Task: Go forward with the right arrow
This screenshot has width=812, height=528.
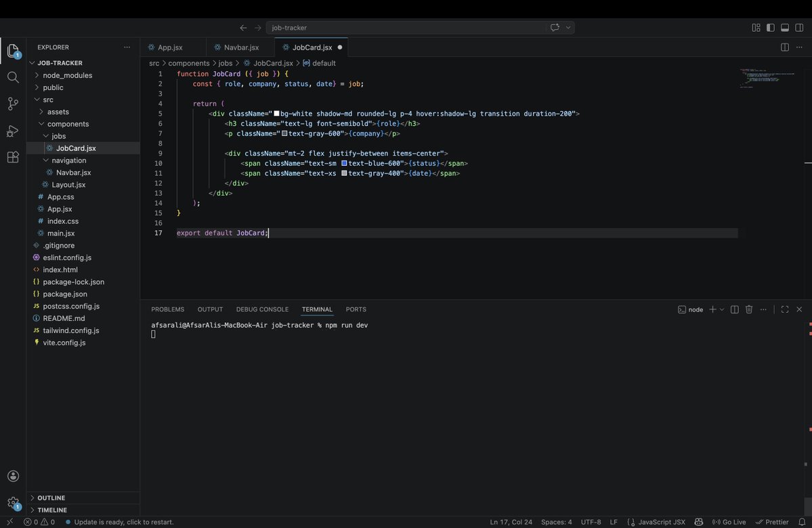Action: [258, 28]
